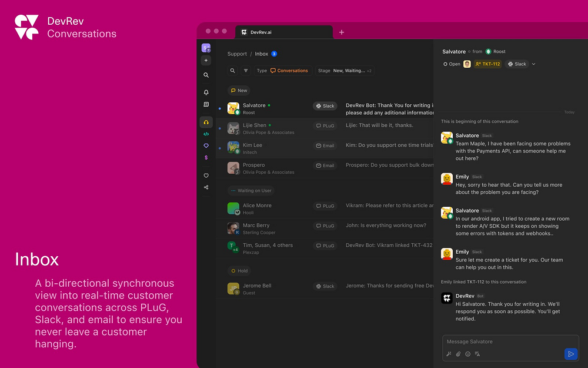Click Marc Berry's avatar photo

pyautogui.click(x=233, y=228)
